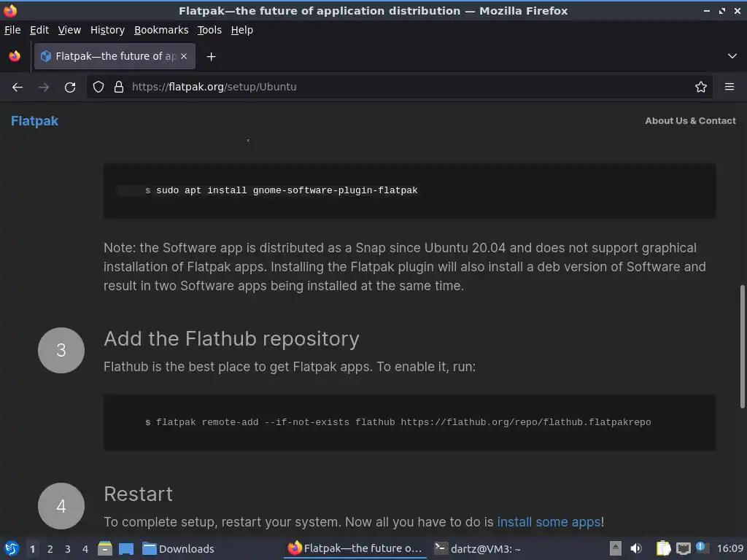Click the padlock site security icon
This screenshot has height=560, width=747.
coord(119,87)
